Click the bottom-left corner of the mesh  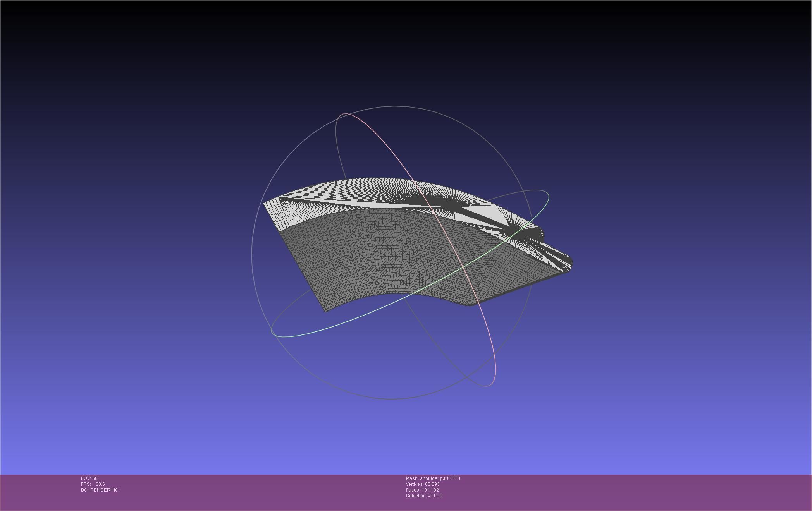[325, 311]
